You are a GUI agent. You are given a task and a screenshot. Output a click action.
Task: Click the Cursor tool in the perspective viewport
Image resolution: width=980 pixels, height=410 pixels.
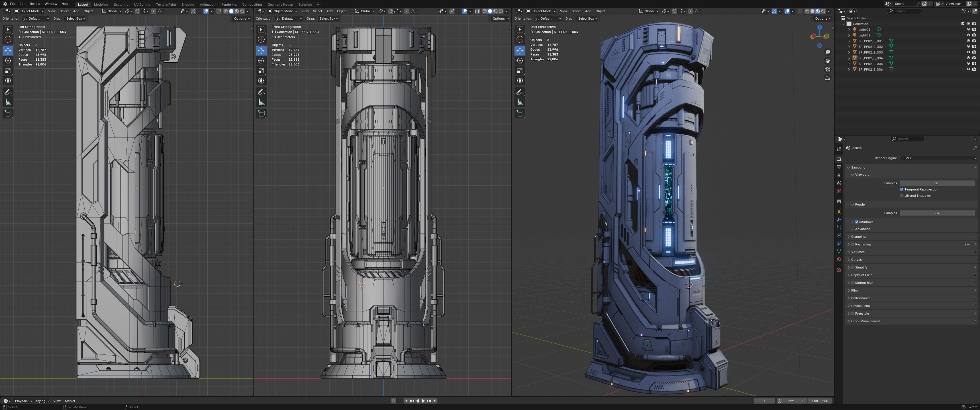tap(520, 40)
